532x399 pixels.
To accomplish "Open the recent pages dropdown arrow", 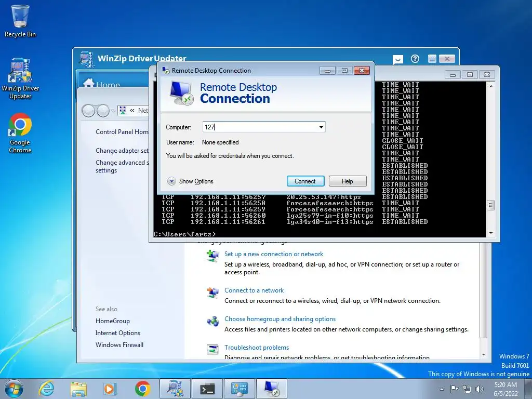I will click(114, 111).
